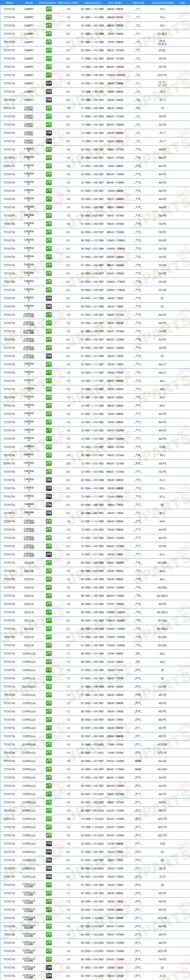Select the '1.9' engine capacity cell
Image resolution: width=190 pixels, height=980 pixels.
click(x=68, y=844)
